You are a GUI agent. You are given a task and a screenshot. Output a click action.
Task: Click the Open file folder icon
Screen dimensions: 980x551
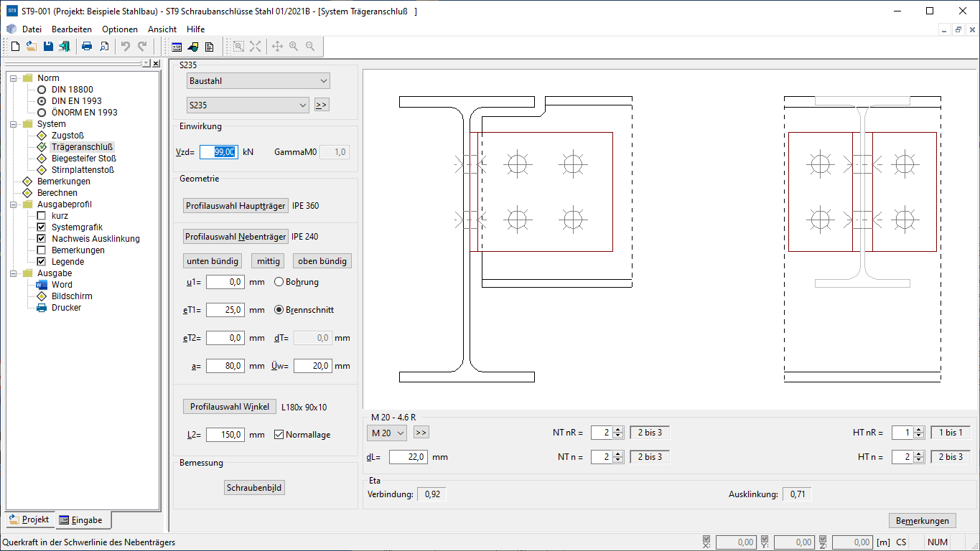(32, 47)
